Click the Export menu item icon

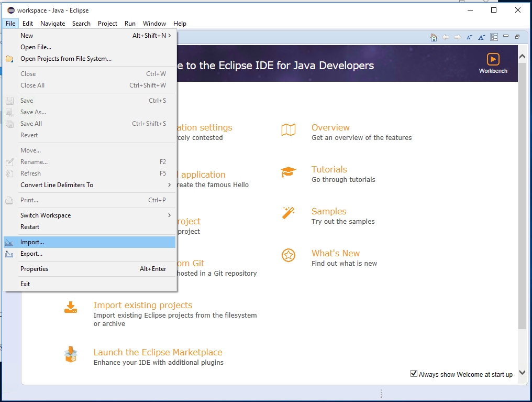coord(9,254)
